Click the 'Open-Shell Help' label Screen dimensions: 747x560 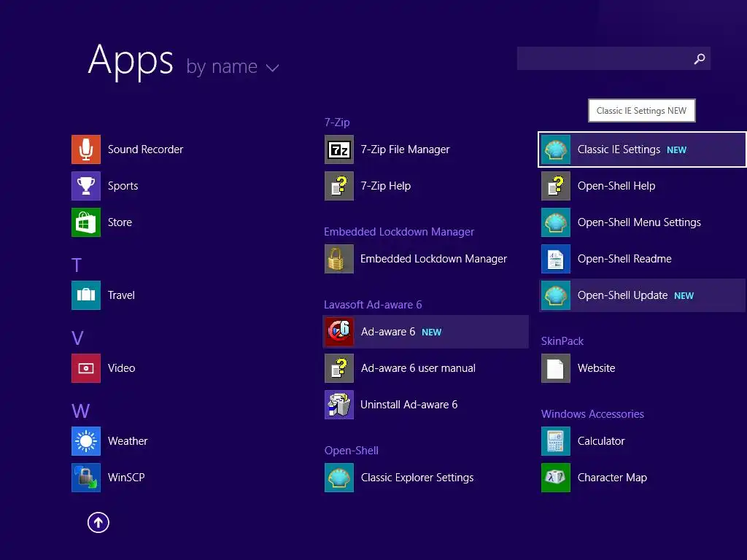(x=616, y=186)
